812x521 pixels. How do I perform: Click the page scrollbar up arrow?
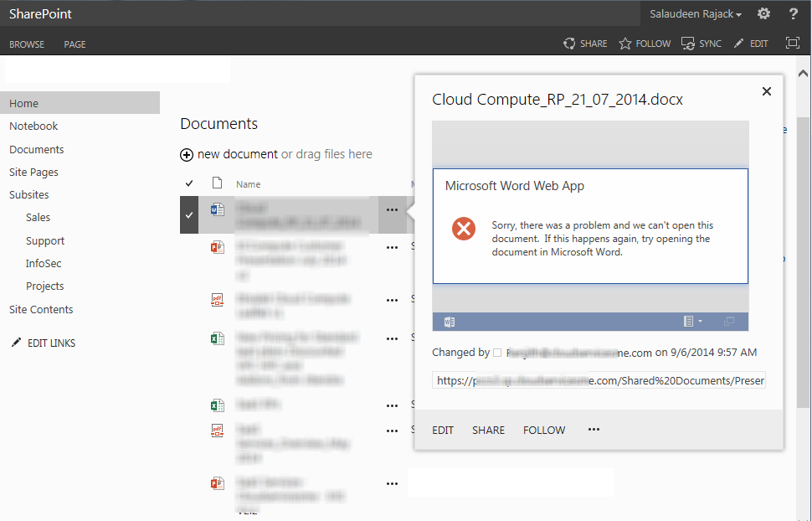click(803, 73)
